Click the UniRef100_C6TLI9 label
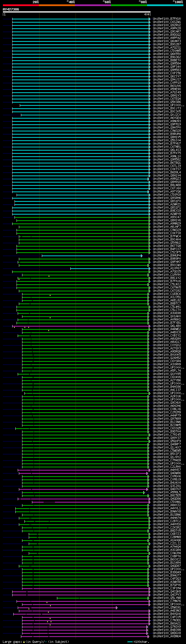Screen dimensions: 186x644 pos(167,166)
